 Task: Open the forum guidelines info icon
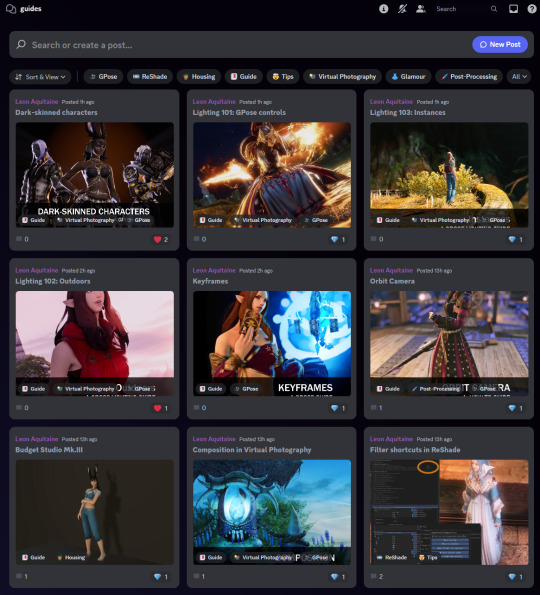[384, 9]
